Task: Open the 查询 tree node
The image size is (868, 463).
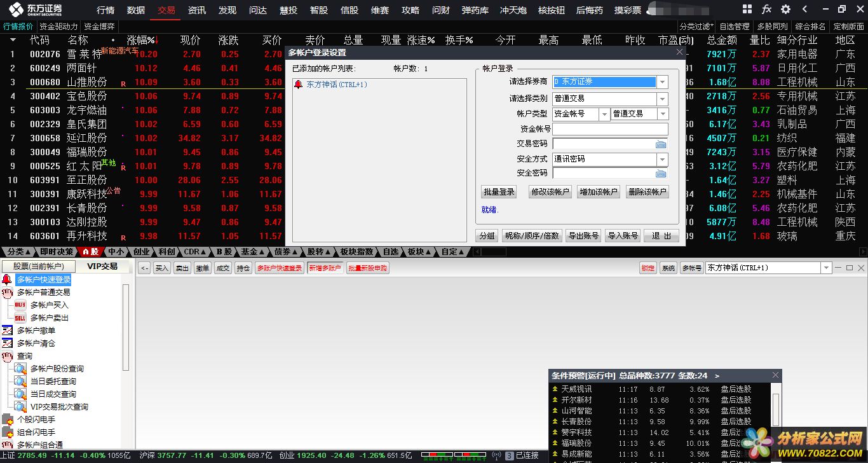Action: [24, 356]
